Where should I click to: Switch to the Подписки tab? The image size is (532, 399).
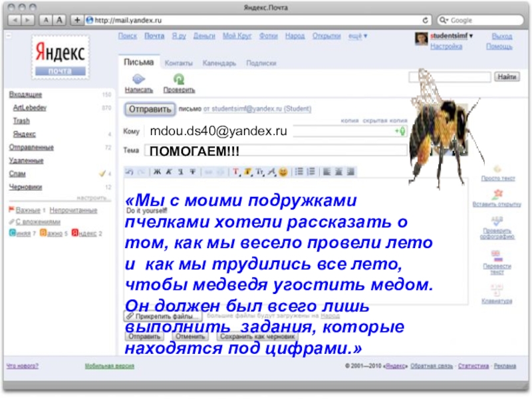pos(261,63)
